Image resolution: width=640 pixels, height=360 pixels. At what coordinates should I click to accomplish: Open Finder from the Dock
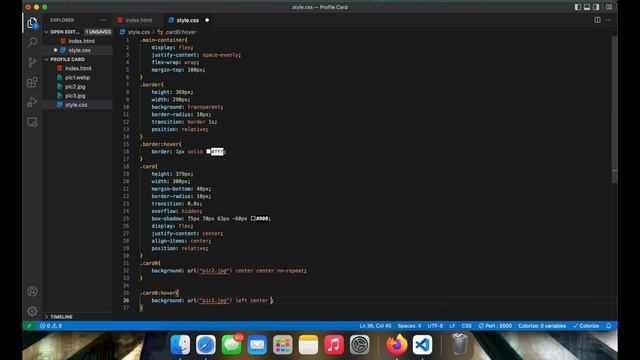click(180, 344)
